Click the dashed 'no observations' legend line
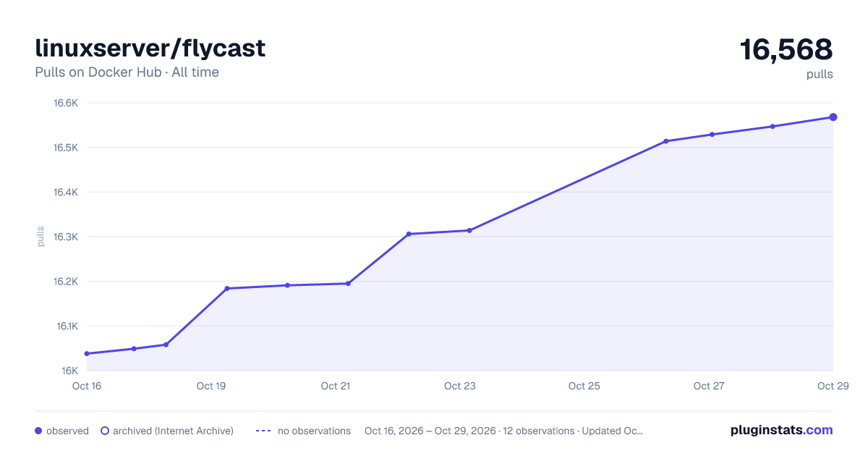This screenshot has height=456, width=868. point(263,431)
